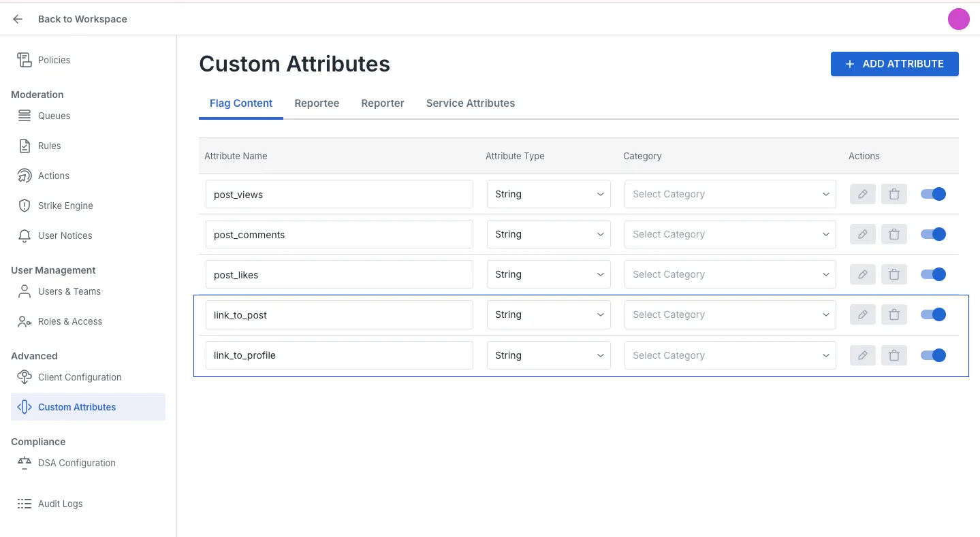Switch to the Reportee tab
Image resolution: width=980 pixels, height=537 pixels.
click(317, 103)
